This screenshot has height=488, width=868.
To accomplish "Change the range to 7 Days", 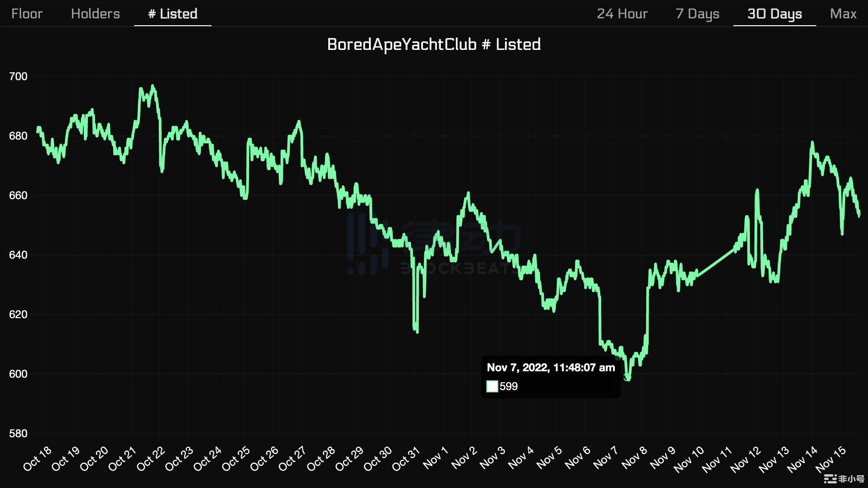I will click(697, 14).
